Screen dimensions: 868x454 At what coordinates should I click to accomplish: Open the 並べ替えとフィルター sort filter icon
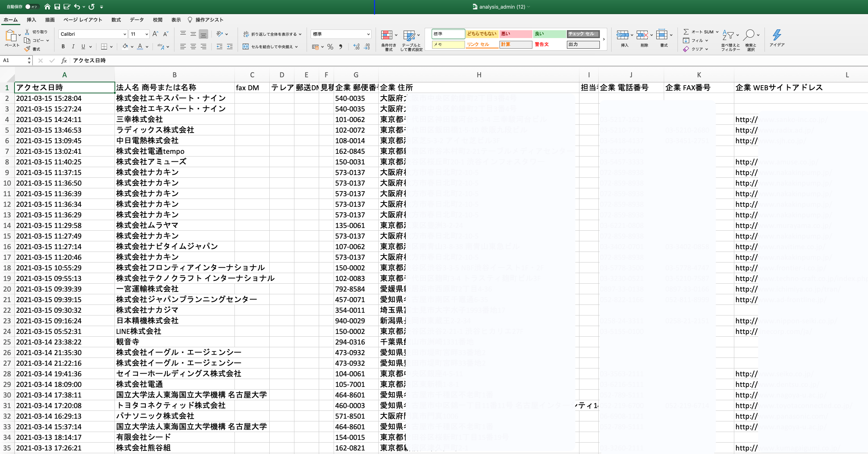point(728,35)
